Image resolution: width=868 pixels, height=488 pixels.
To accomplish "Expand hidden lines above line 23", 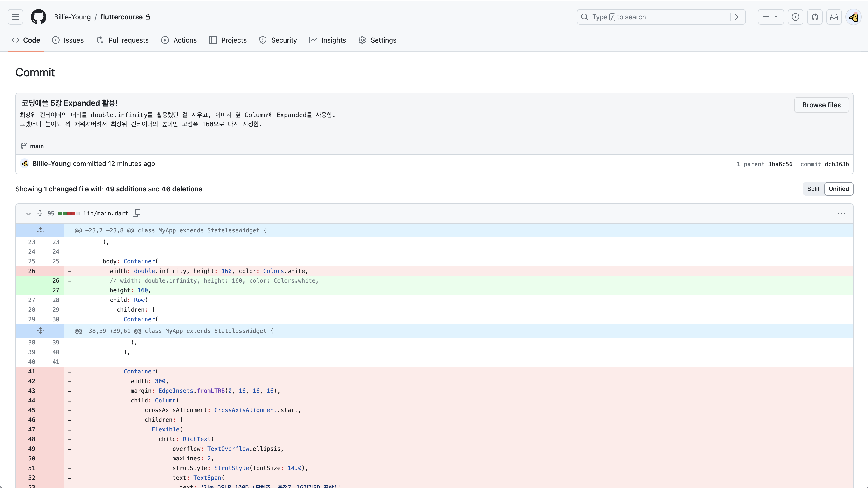I will [40, 230].
